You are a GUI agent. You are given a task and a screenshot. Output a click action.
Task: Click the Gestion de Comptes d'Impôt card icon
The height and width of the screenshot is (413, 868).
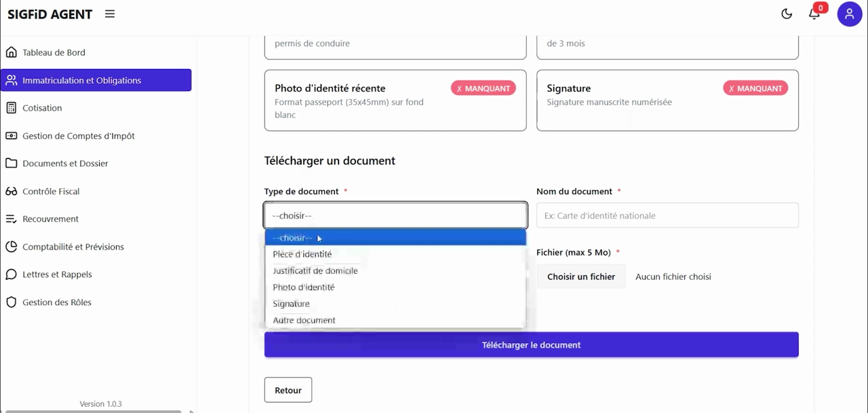click(12, 136)
